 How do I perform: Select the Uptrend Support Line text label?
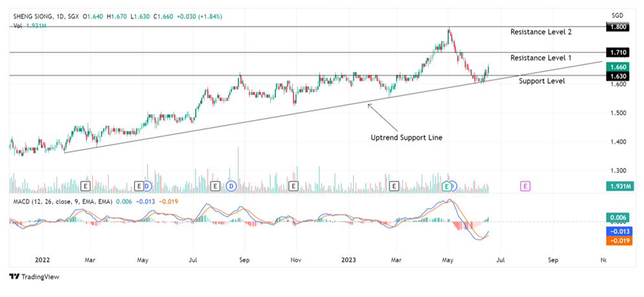[406, 138]
